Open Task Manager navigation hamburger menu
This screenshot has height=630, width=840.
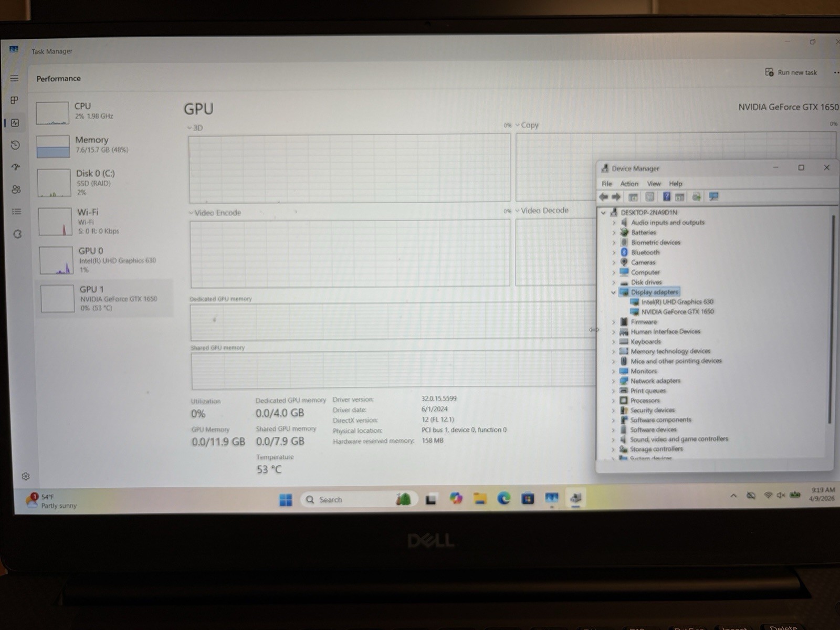click(x=14, y=78)
